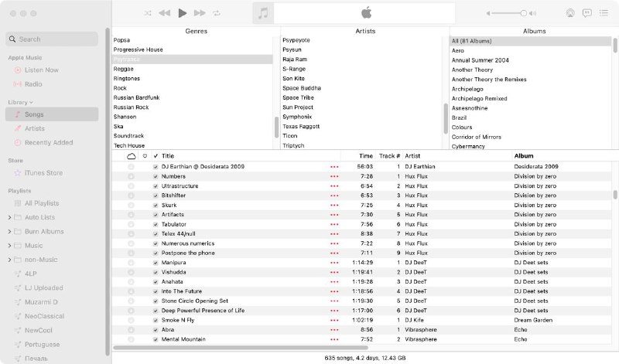Uncheck the Tabulator song checkbox
619x364 pixels.
156,224
